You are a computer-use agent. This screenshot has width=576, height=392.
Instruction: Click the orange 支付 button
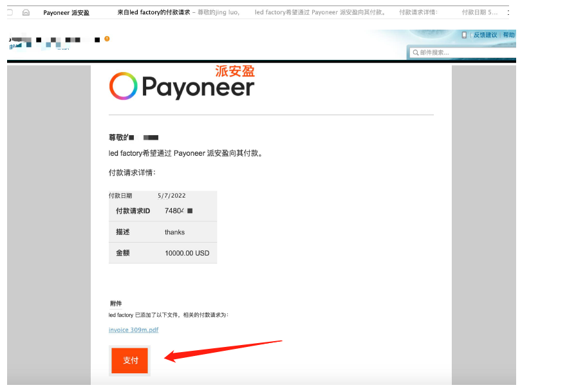(x=129, y=360)
